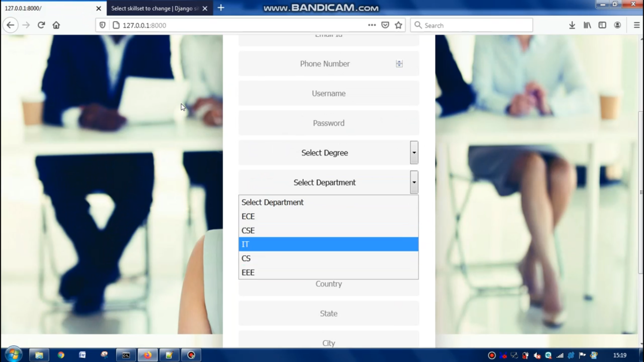Choose the Select Department placeholder option

[328, 202]
